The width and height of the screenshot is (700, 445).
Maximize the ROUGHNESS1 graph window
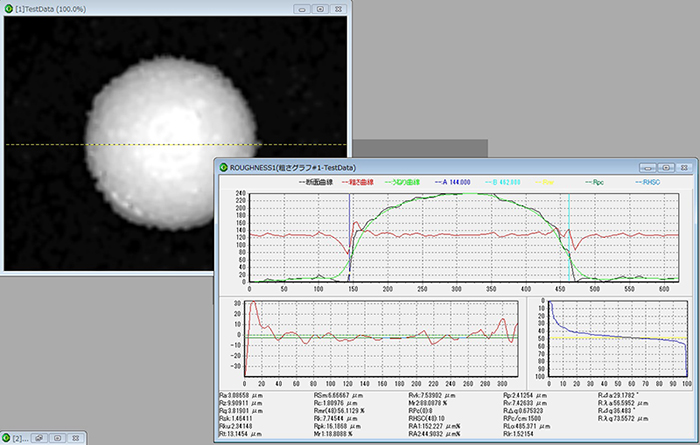tap(664, 168)
